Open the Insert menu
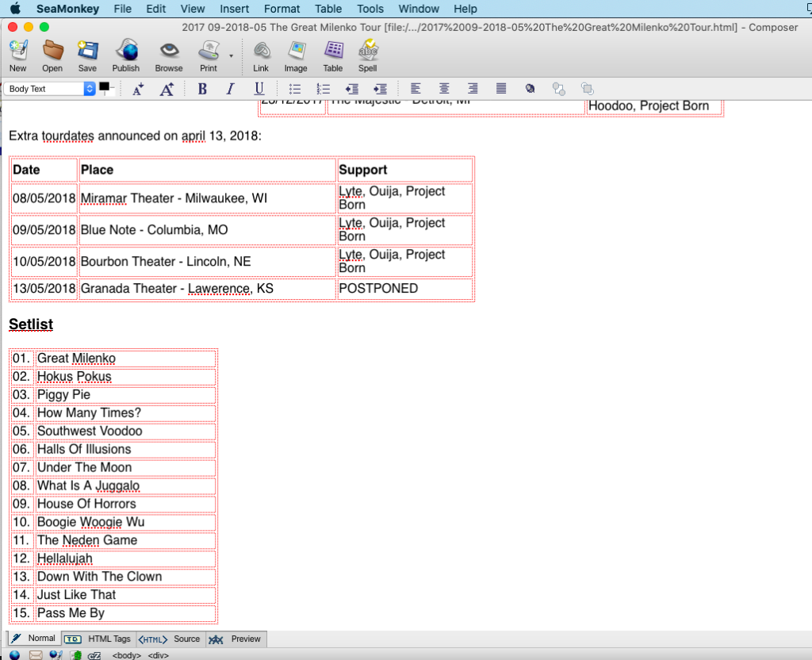 point(235,9)
